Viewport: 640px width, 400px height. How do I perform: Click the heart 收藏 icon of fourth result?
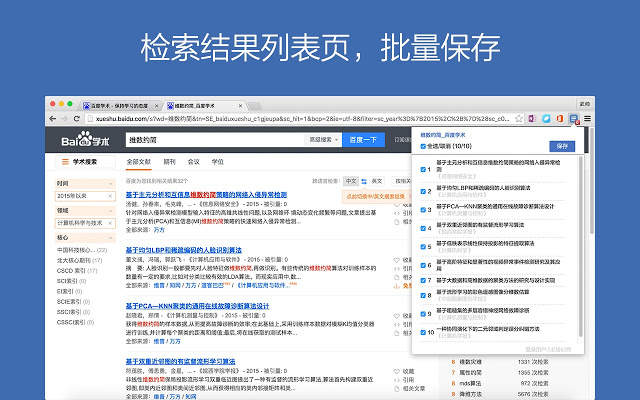pos(396,371)
